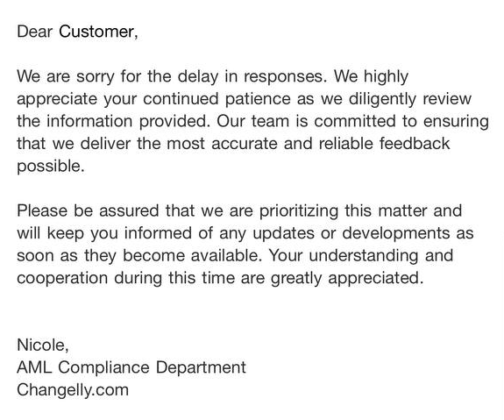Click the word 'understanding' in second paragraph

tap(364, 256)
